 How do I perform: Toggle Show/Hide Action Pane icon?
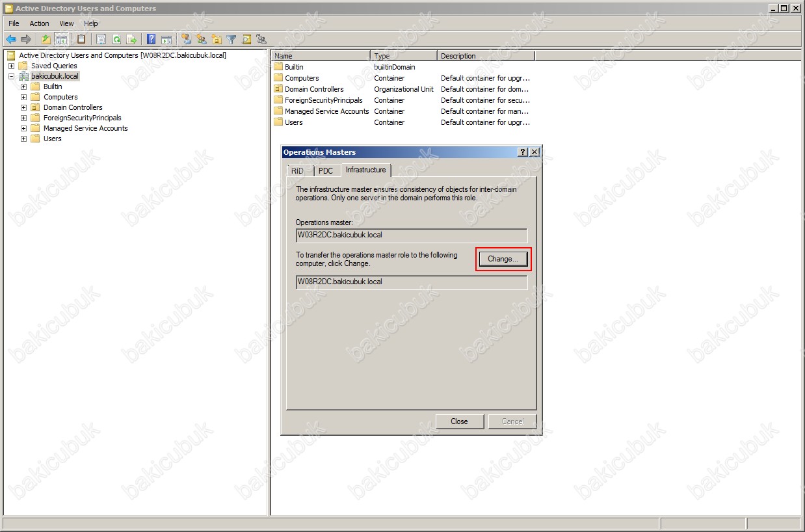pos(166,40)
